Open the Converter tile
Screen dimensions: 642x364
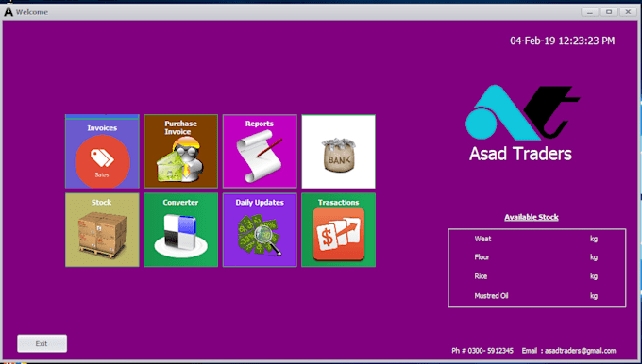point(181,230)
